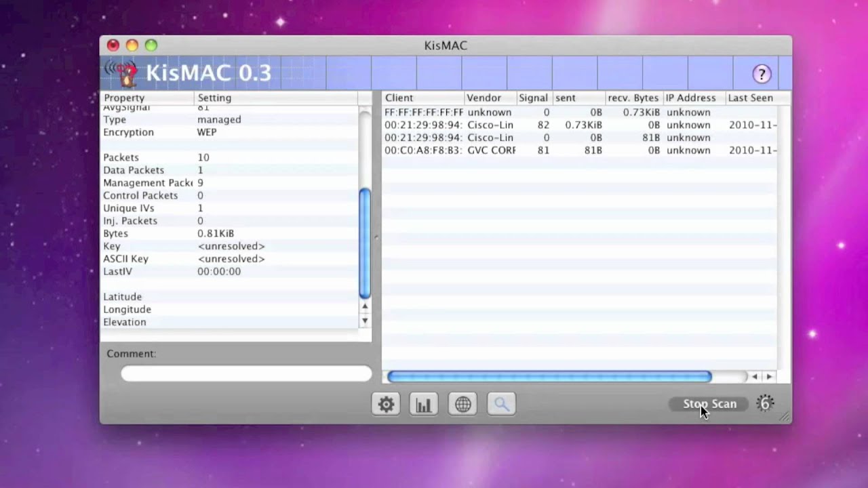Click the green zoom window button
This screenshot has height=488, width=868.
151,45
